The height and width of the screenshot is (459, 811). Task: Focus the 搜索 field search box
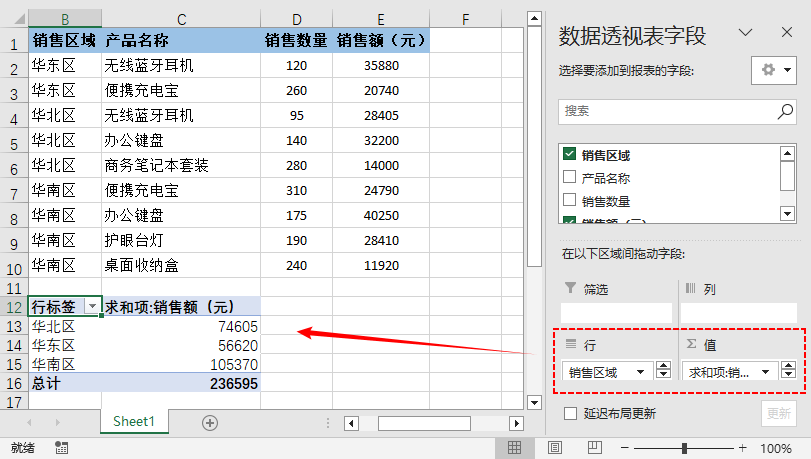tap(677, 111)
